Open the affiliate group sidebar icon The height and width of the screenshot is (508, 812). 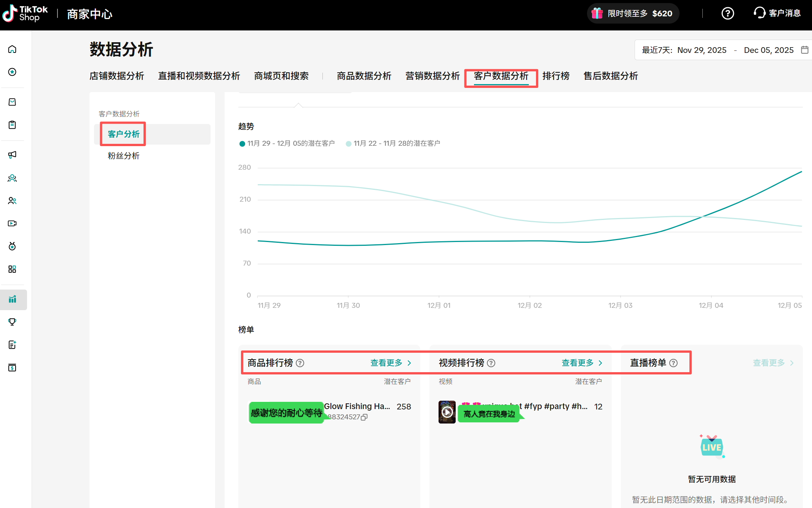click(x=12, y=178)
